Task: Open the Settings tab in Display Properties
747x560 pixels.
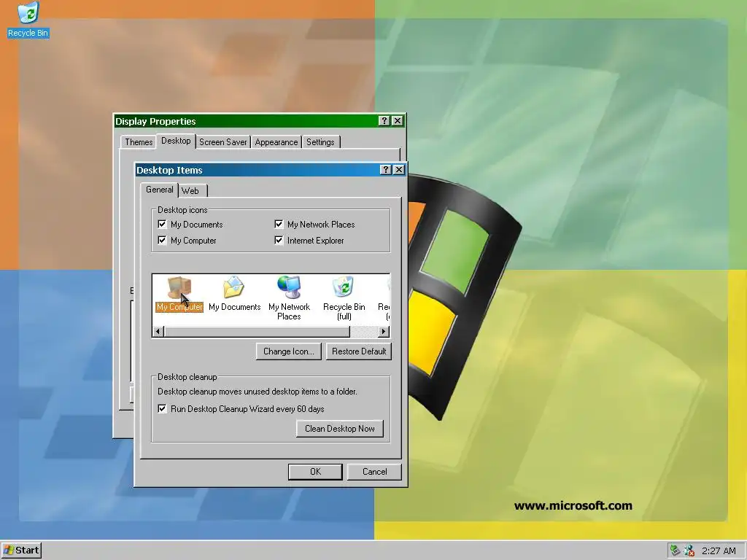Action: coord(321,142)
